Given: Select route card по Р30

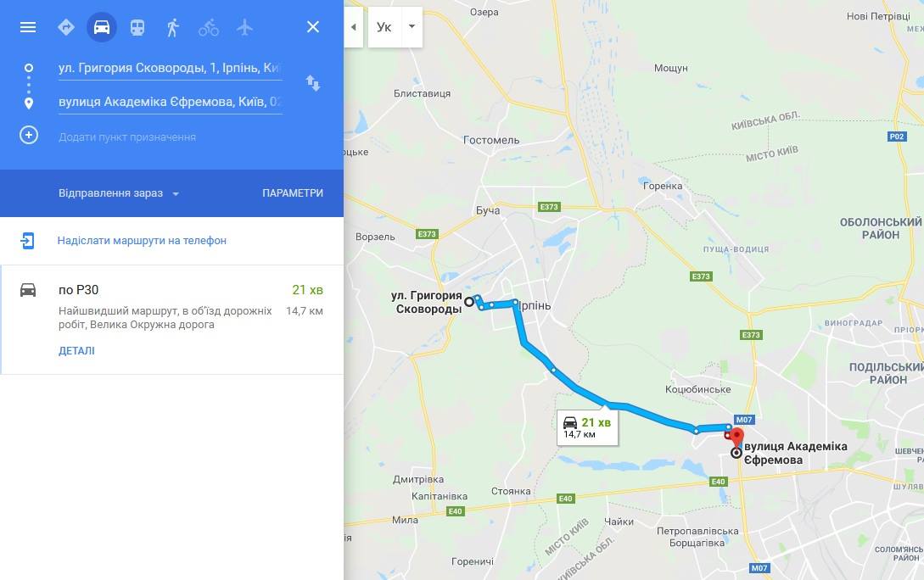Looking at the screenshot, I should [171, 319].
